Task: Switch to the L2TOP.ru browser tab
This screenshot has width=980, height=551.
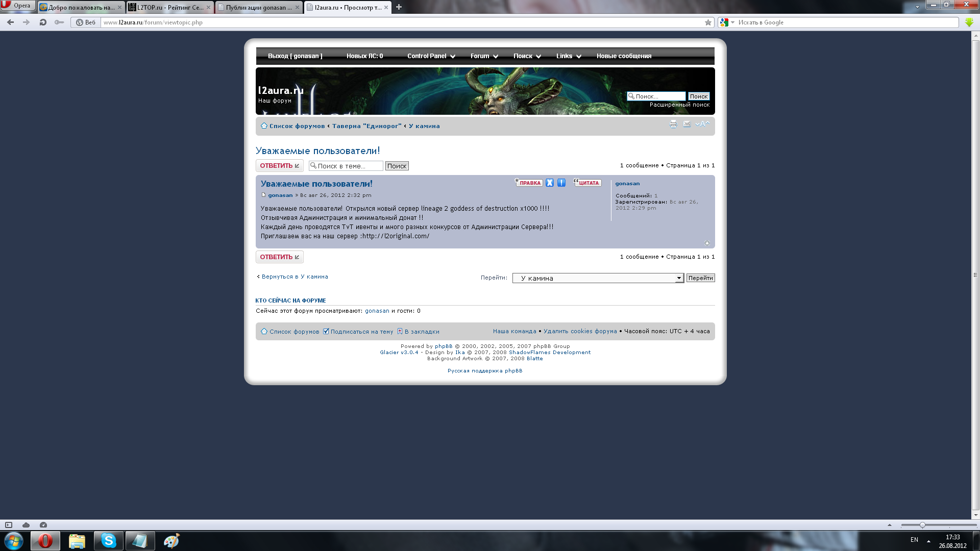Action: click(x=169, y=7)
